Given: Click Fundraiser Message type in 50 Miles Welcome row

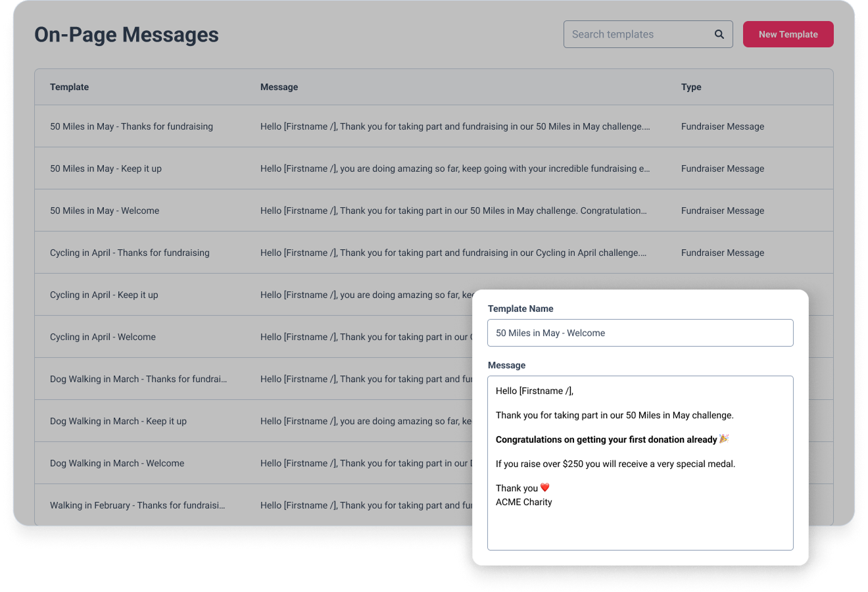Looking at the screenshot, I should [723, 210].
